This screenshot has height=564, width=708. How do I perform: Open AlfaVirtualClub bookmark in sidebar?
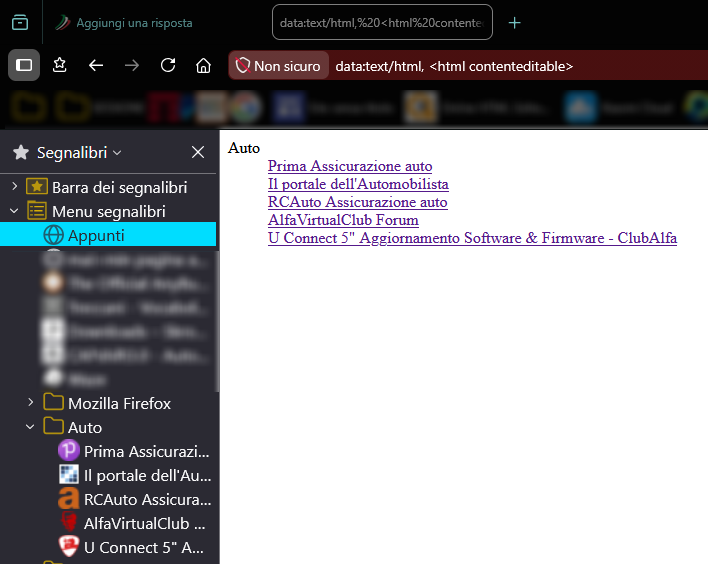tap(132, 523)
